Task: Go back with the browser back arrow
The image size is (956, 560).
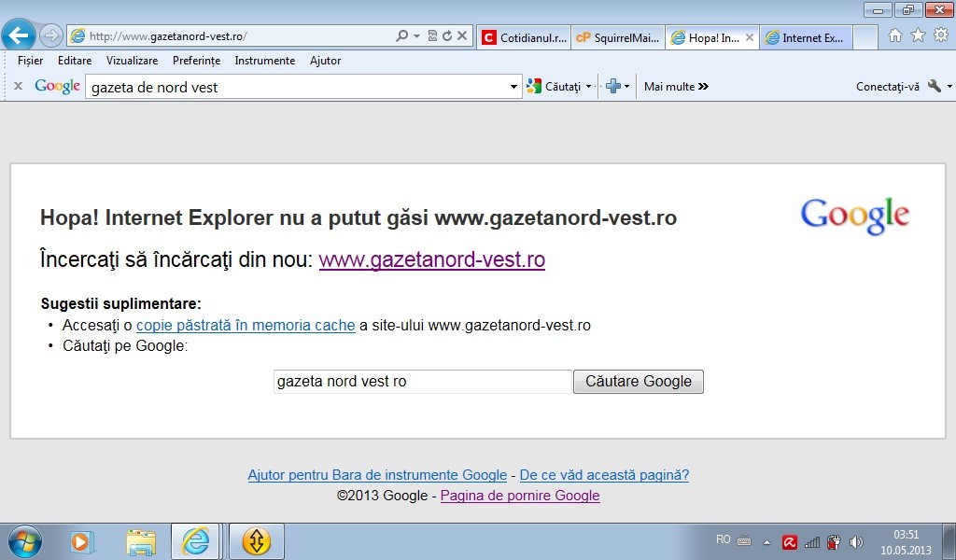Action: click(19, 35)
